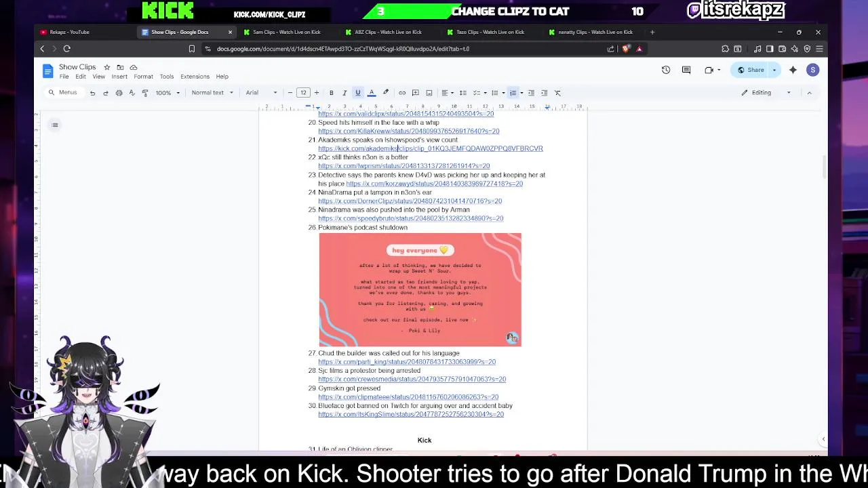Open the text alignment dropdown

(448, 93)
